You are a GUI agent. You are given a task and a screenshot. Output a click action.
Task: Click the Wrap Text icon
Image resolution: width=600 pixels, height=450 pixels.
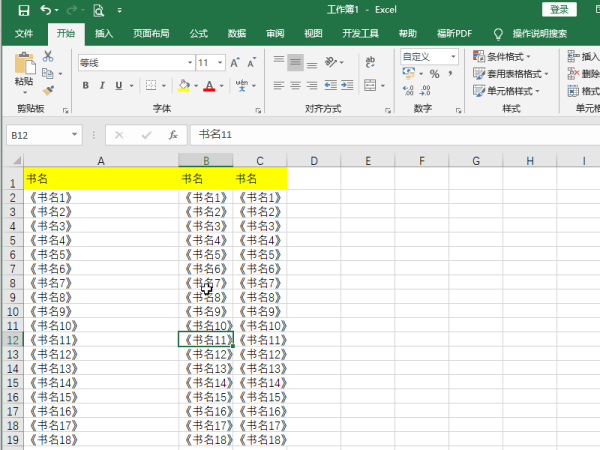click(370, 62)
